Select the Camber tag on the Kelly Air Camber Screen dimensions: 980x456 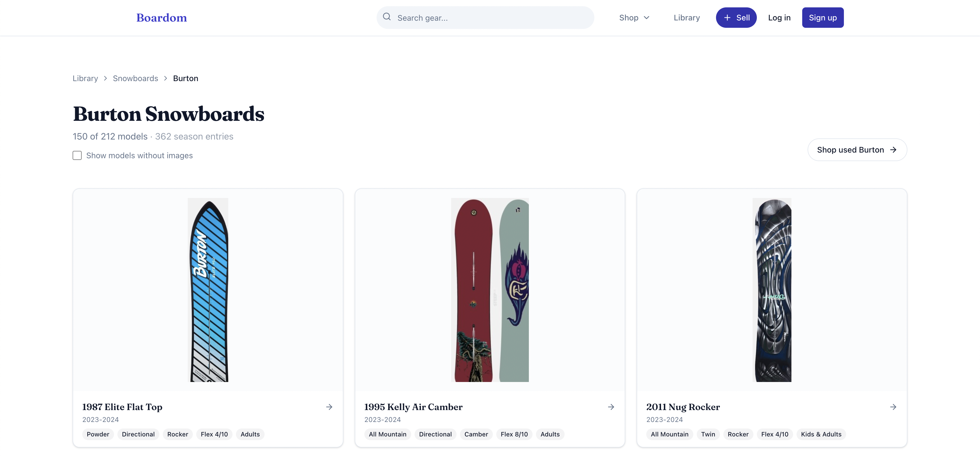tap(476, 434)
